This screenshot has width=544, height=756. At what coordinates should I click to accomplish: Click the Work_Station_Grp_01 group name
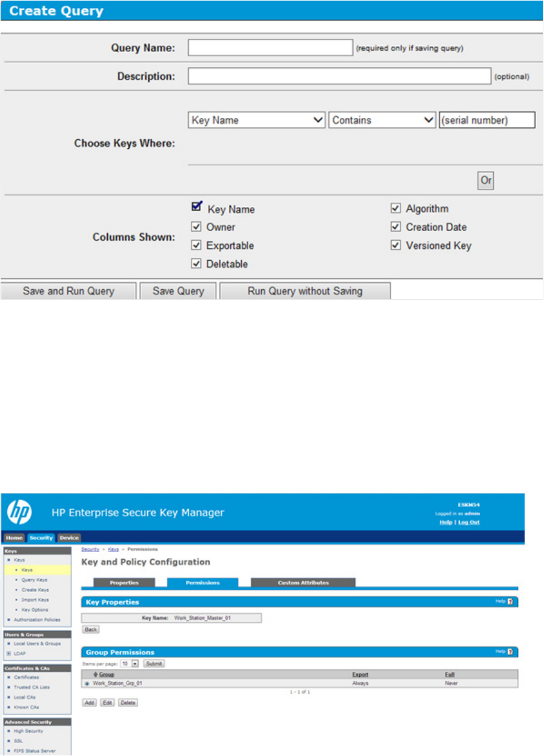click(x=117, y=683)
